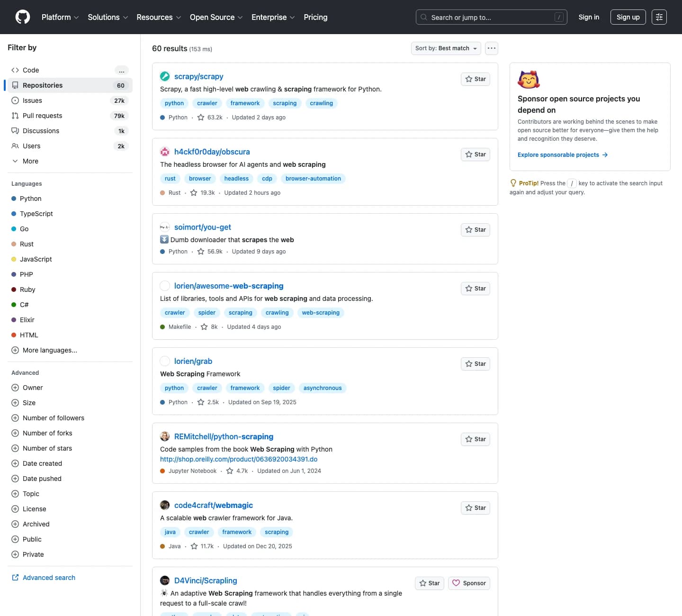
Task: Star the scrapy/scrapy repository
Action: (476, 79)
